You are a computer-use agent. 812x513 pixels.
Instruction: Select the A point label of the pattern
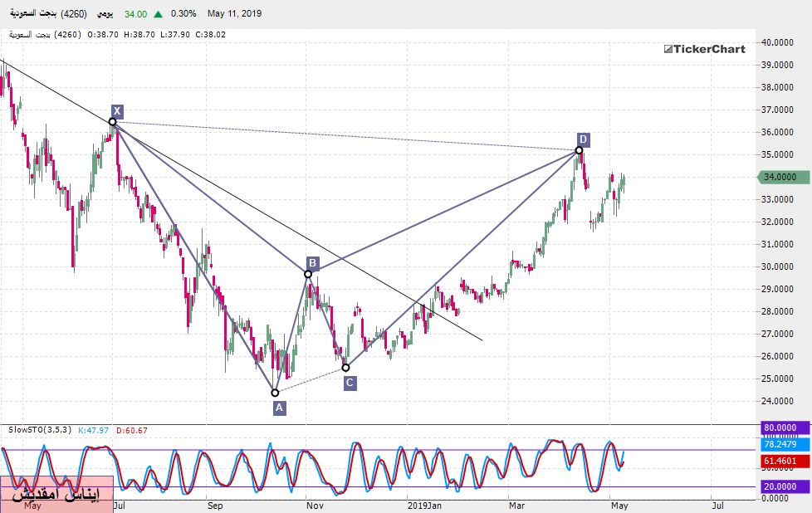(x=279, y=408)
